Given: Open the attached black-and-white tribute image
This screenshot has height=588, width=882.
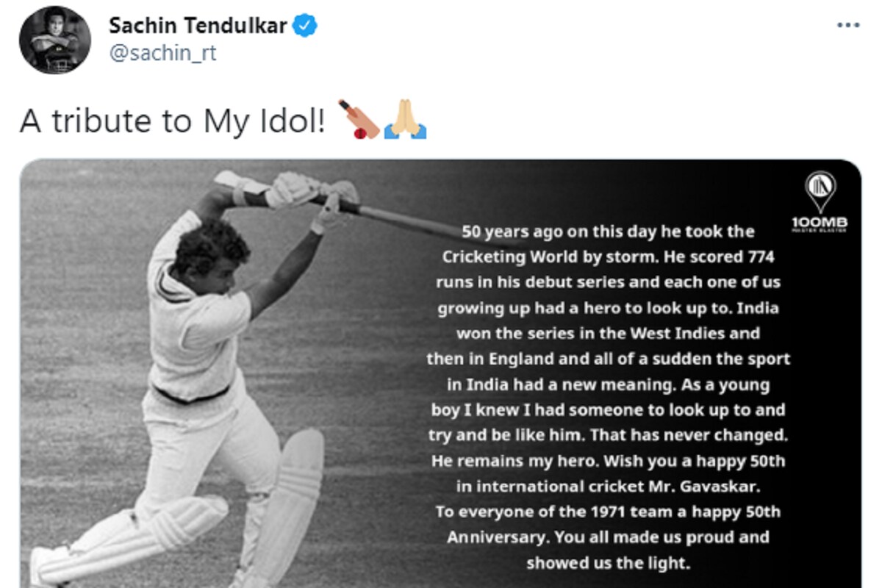Looking at the screenshot, I should (x=440, y=373).
